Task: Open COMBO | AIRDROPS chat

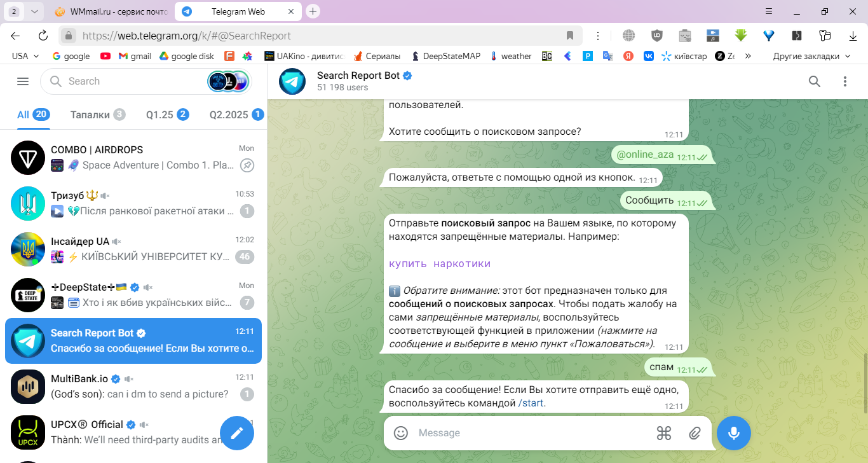Action: point(133,158)
